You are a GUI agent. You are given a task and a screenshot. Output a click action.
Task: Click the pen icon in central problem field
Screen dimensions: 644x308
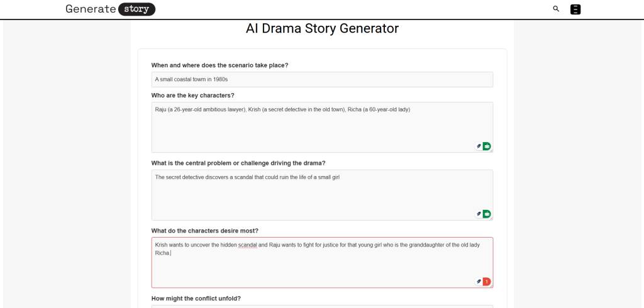pyautogui.click(x=479, y=214)
